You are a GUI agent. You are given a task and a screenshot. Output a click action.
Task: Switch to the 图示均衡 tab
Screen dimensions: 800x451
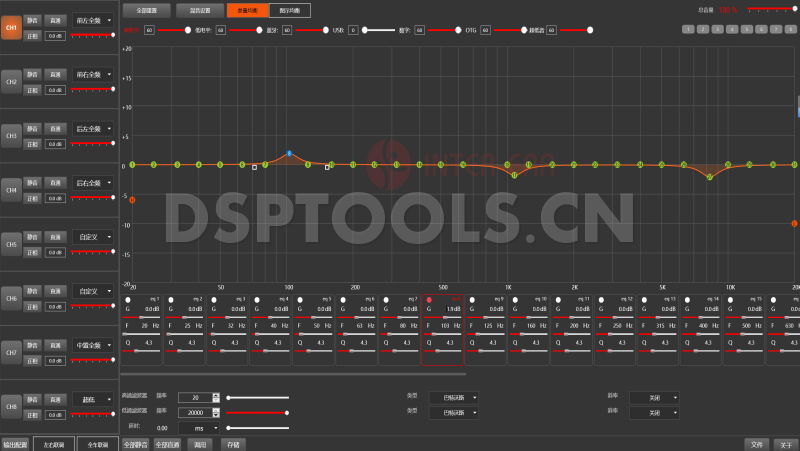click(x=290, y=10)
